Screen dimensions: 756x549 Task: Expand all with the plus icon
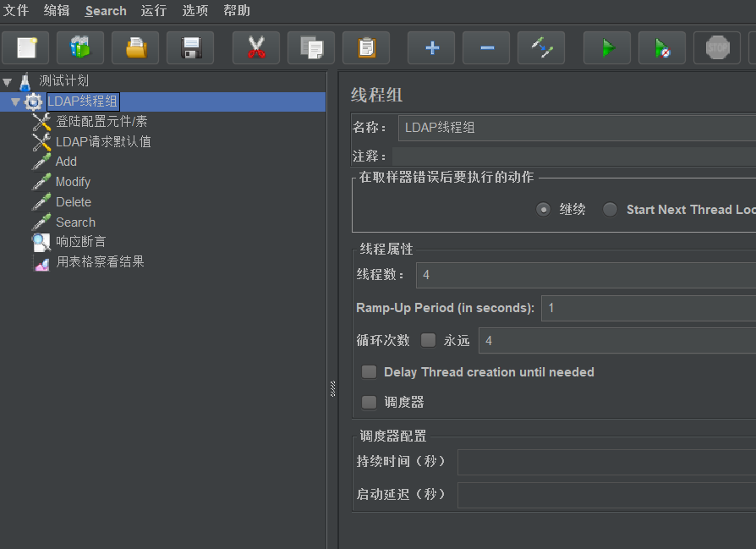(x=431, y=47)
